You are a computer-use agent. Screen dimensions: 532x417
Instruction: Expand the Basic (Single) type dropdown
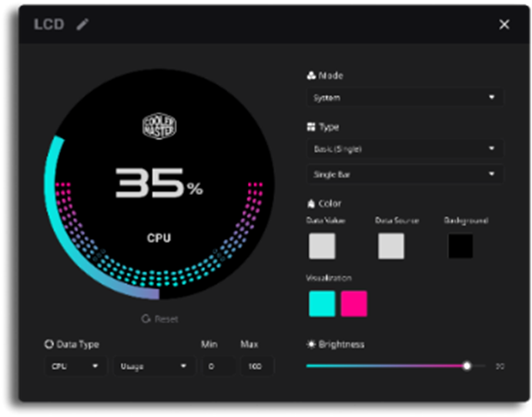coord(404,148)
